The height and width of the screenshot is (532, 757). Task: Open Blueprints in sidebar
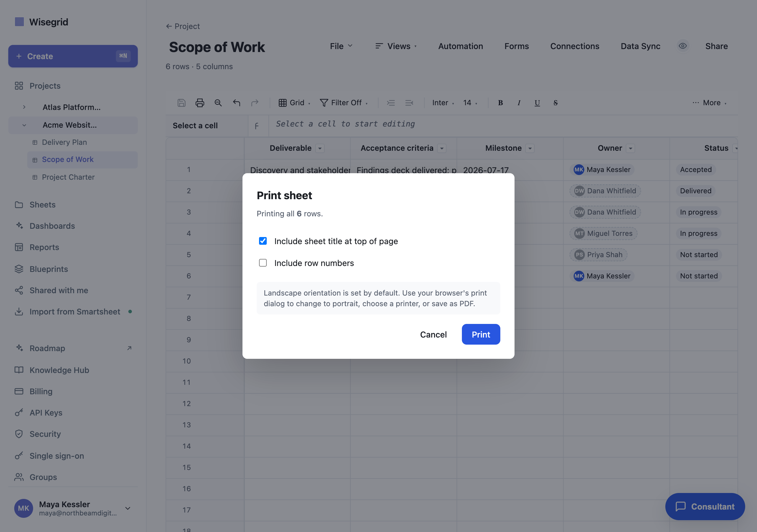click(73, 269)
